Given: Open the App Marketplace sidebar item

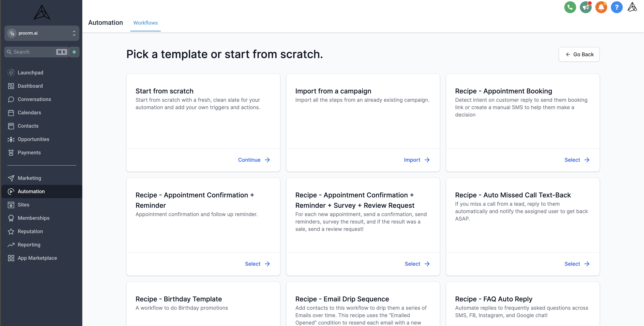Looking at the screenshot, I should (37, 258).
